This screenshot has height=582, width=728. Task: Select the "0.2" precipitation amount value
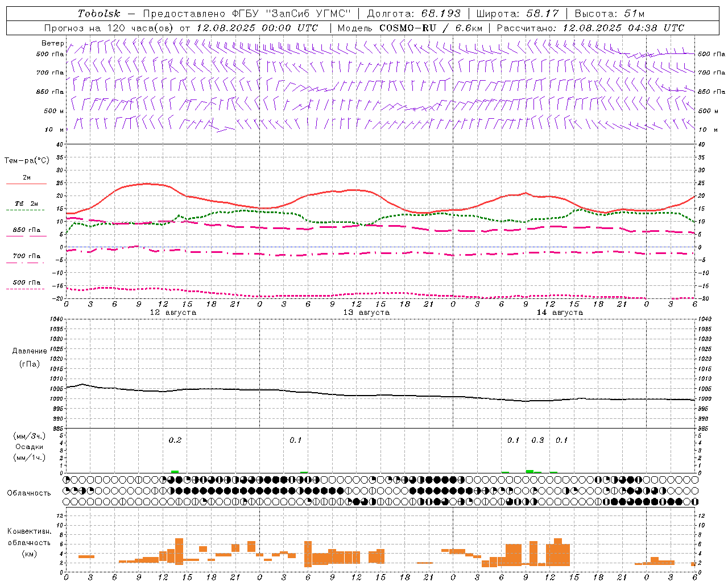(175, 440)
